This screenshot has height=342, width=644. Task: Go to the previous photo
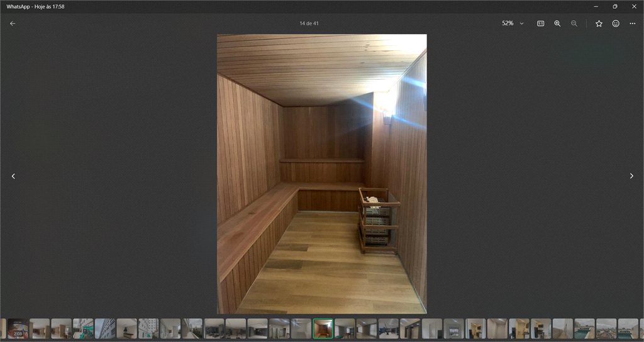tap(13, 176)
